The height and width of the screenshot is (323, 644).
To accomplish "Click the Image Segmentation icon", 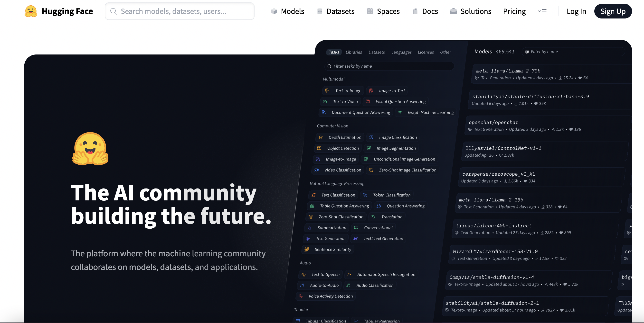I will pos(369,148).
